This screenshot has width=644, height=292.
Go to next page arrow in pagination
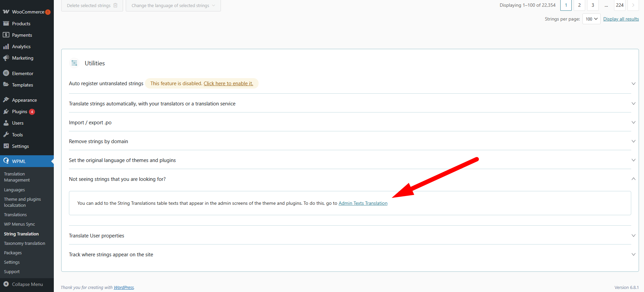pyautogui.click(x=633, y=5)
